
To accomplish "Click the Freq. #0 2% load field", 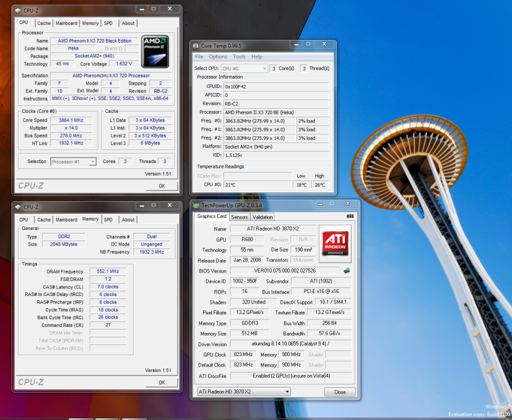I will pos(312,121).
